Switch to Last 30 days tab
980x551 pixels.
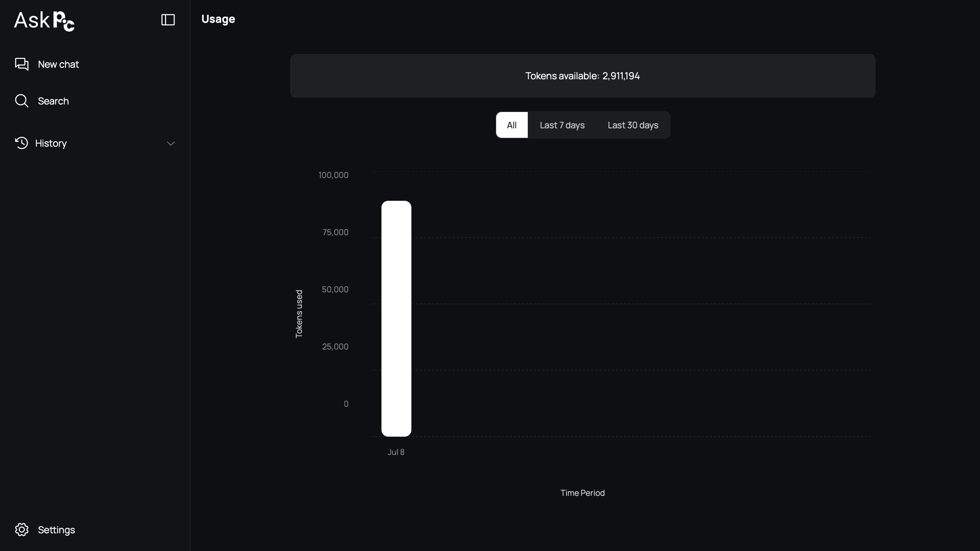(x=633, y=125)
